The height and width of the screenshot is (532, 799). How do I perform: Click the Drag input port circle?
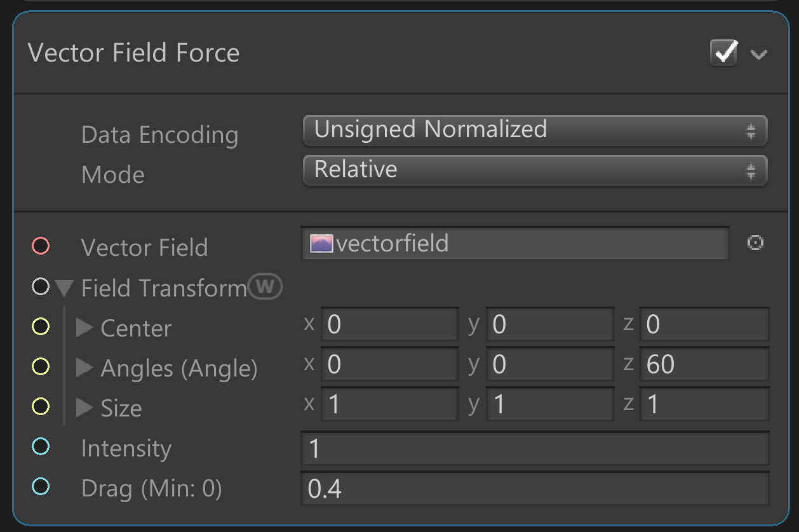(41, 487)
